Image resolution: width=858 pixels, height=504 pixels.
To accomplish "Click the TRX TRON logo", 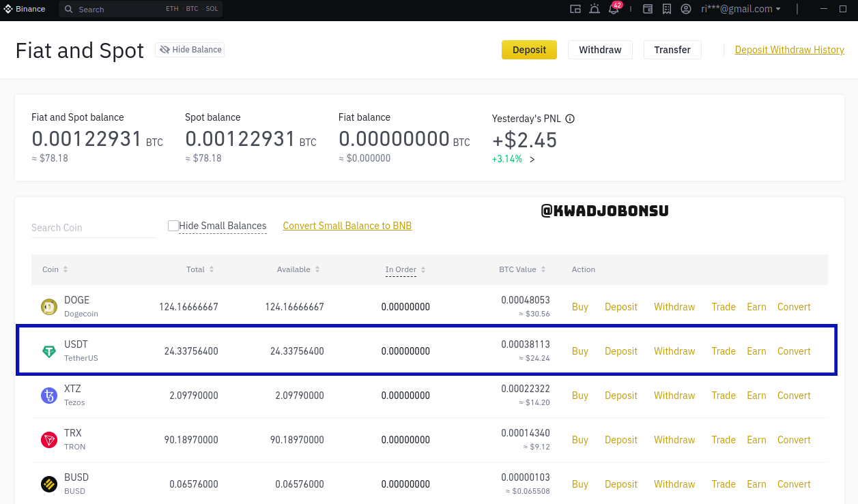I will [49, 440].
